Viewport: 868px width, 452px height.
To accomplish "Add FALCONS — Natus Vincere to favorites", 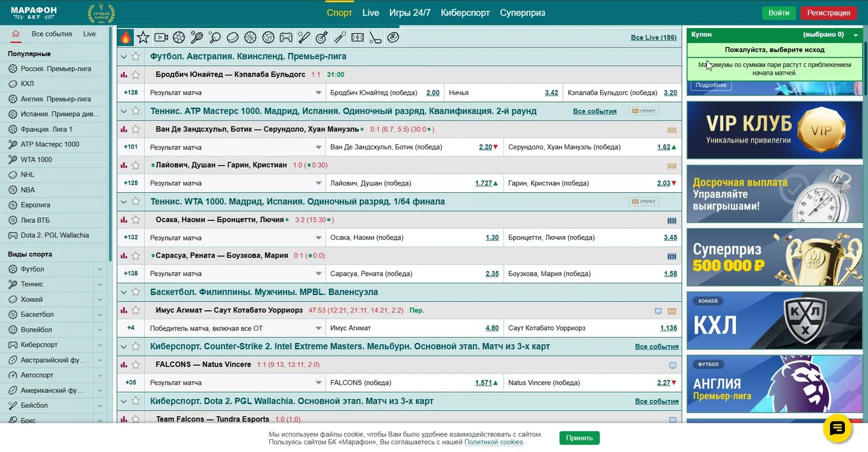I will (135, 365).
